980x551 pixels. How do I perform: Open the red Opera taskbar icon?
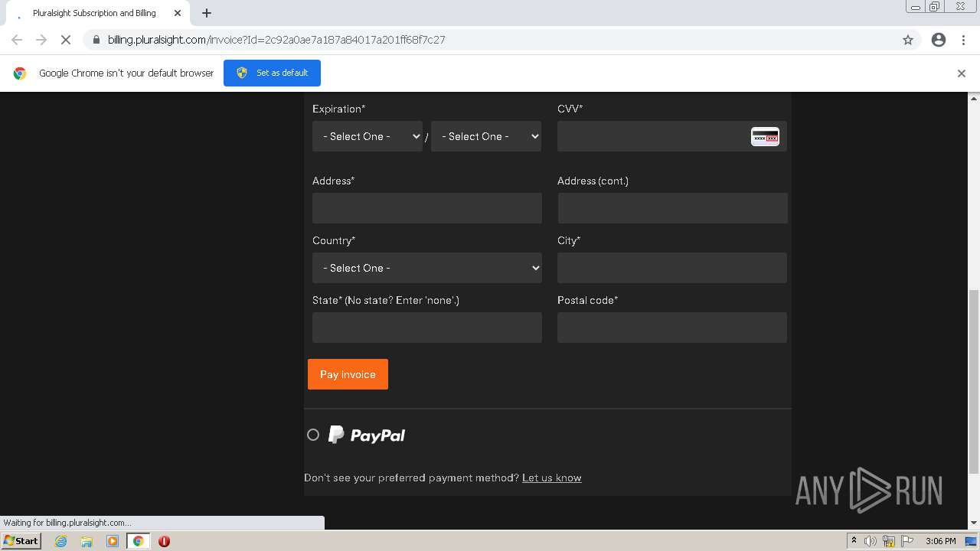[x=164, y=541]
